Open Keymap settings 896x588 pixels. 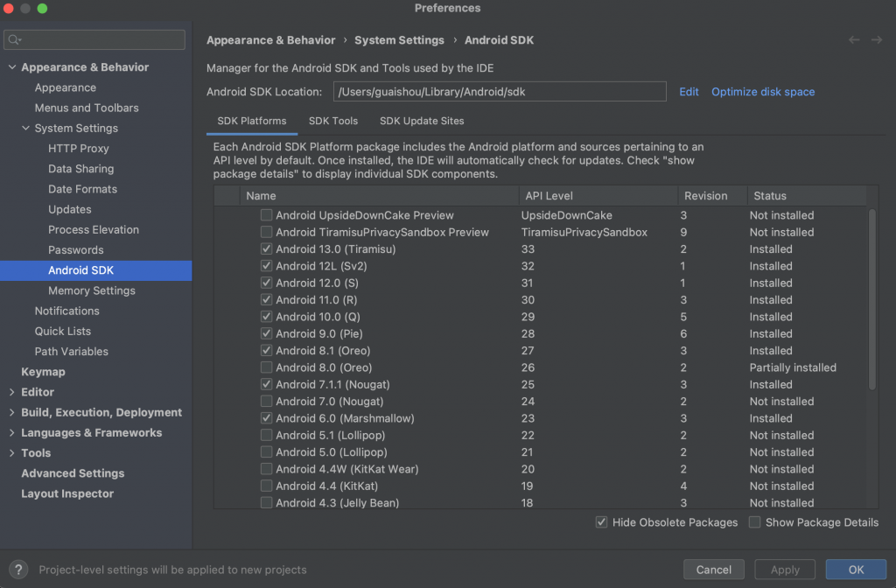[x=43, y=371]
